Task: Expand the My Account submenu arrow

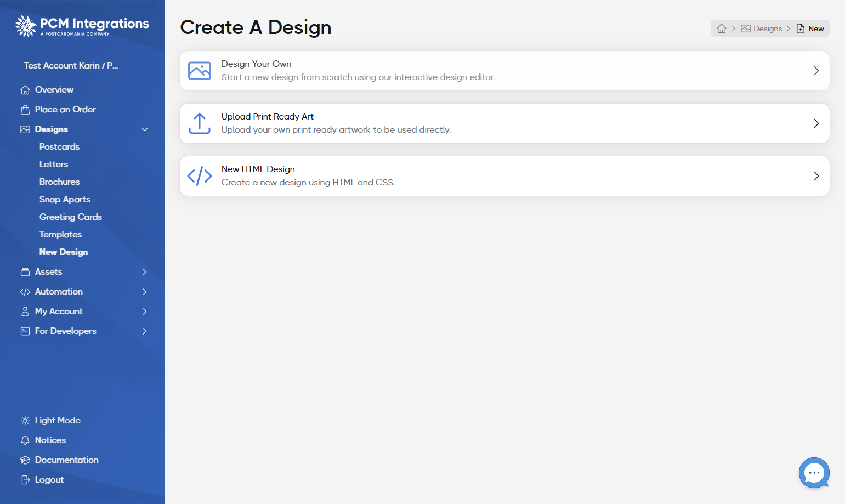Action: (145, 312)
